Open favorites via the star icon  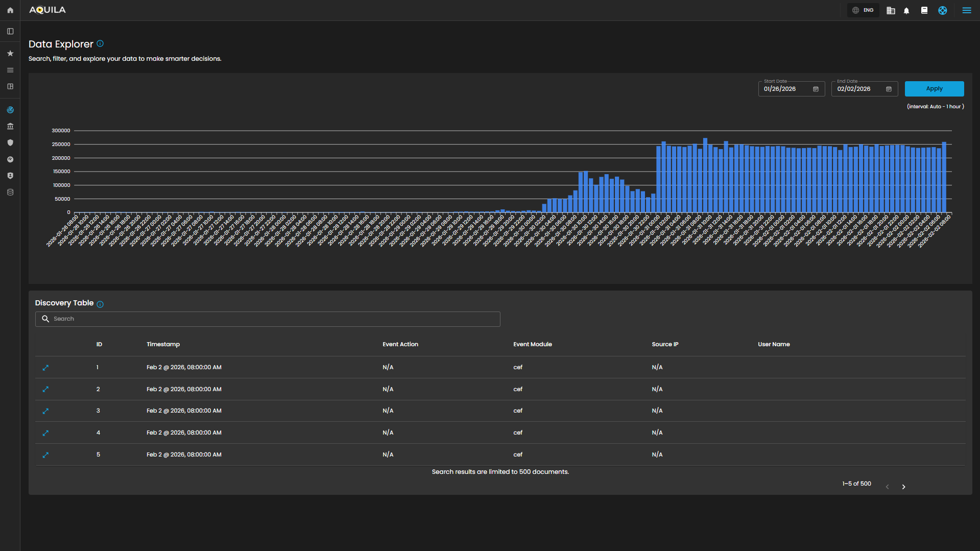pyautogui.click(x=10, y=53)
